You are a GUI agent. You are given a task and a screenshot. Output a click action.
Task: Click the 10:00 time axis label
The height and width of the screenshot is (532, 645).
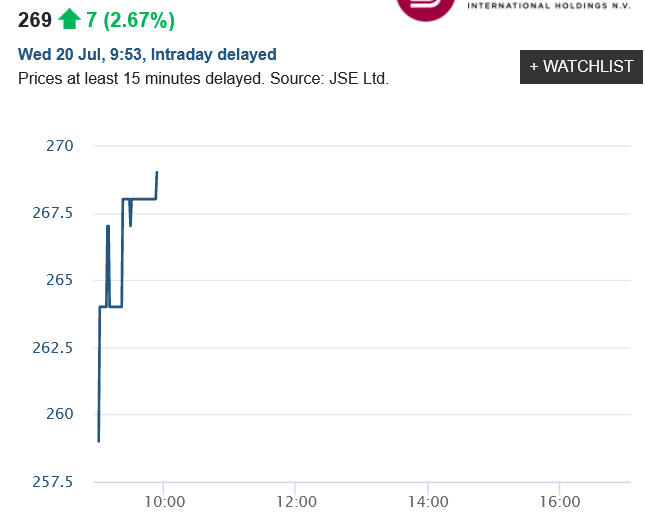coord(164,501)
